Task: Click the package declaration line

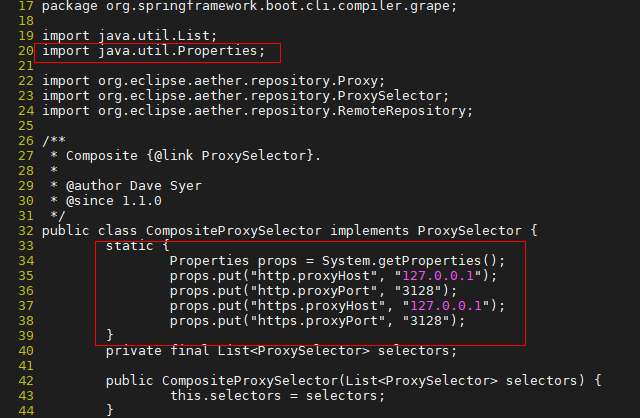Action: click(249, 6)
